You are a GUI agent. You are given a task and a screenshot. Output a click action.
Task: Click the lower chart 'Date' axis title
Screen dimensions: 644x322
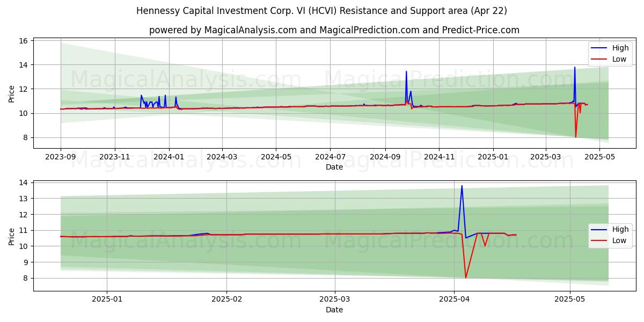tap(334, 310)
